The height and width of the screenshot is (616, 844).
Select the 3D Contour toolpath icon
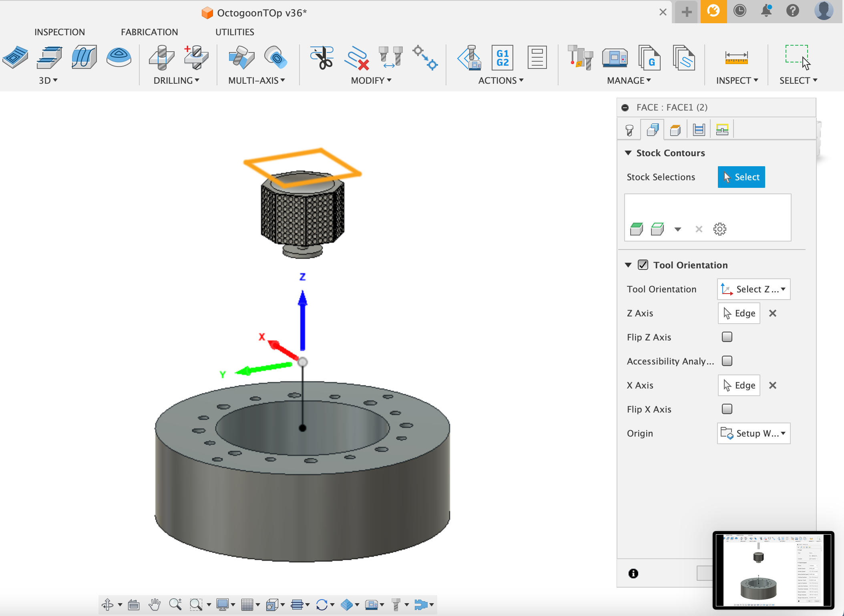[x=119, y=57]
